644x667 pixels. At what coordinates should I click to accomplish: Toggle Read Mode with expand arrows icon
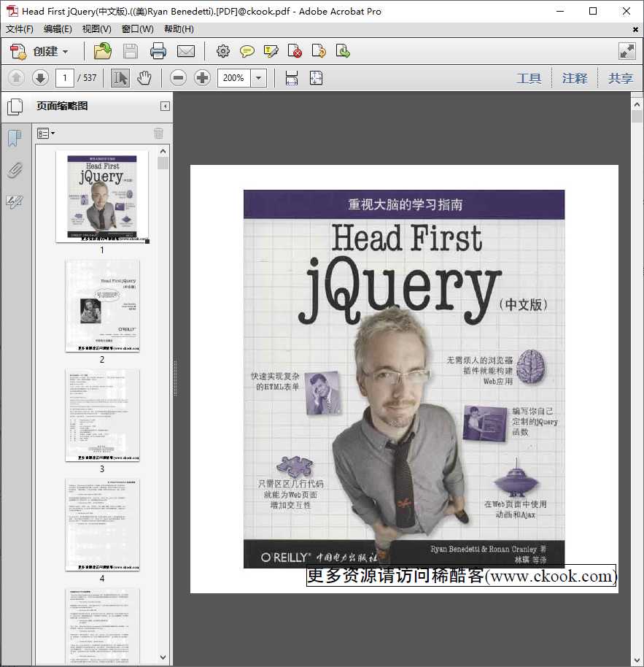pyautogui.click(x=627, y=52)
